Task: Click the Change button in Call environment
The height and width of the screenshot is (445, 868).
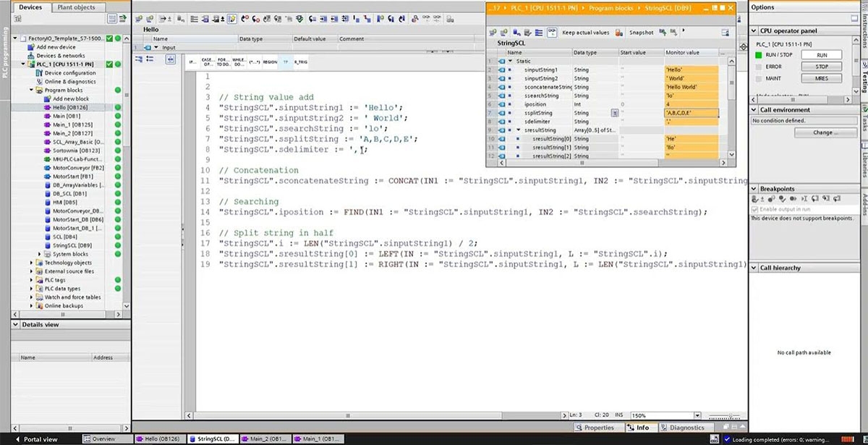Action: tap(825, 133)
